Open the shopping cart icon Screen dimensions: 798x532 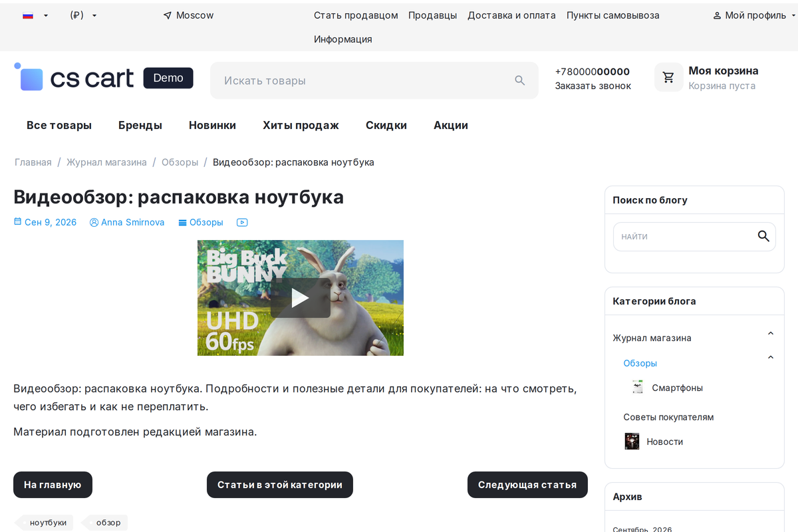tap(668, 77)
